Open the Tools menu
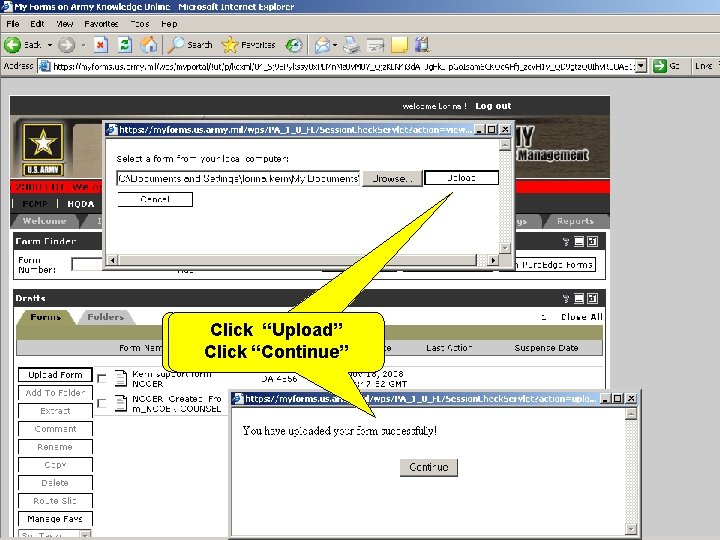The image size is (720, 540). coord(140,24)
